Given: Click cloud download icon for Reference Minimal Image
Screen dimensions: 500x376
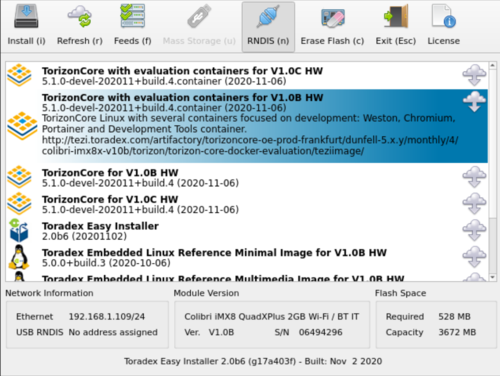Looking at the screenshot, I should click(x=474, y=257).
